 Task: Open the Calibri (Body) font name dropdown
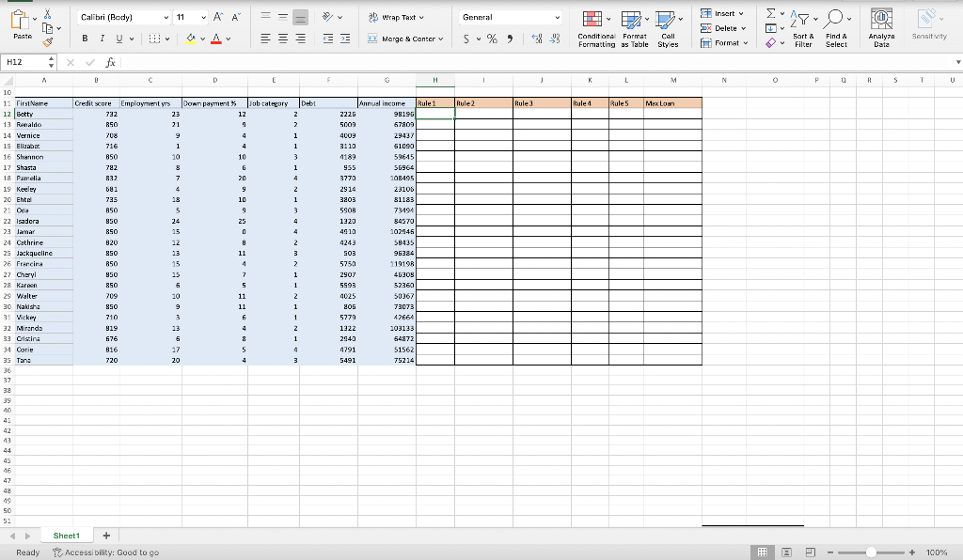(166, 18)
